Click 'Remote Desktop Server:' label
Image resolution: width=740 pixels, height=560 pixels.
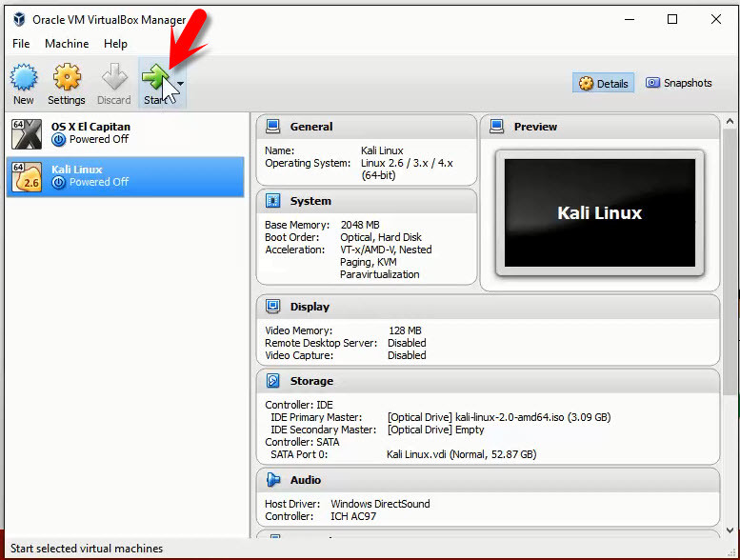click(321, 343)
